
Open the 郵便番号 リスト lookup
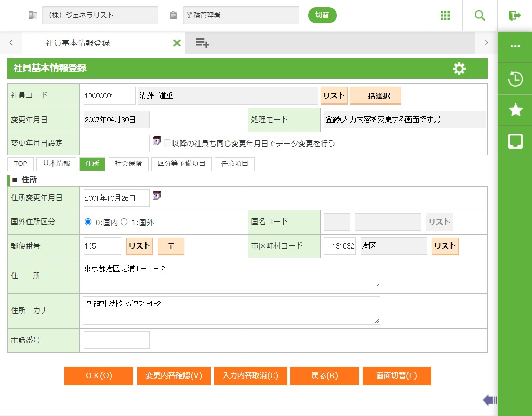(139, 246)
